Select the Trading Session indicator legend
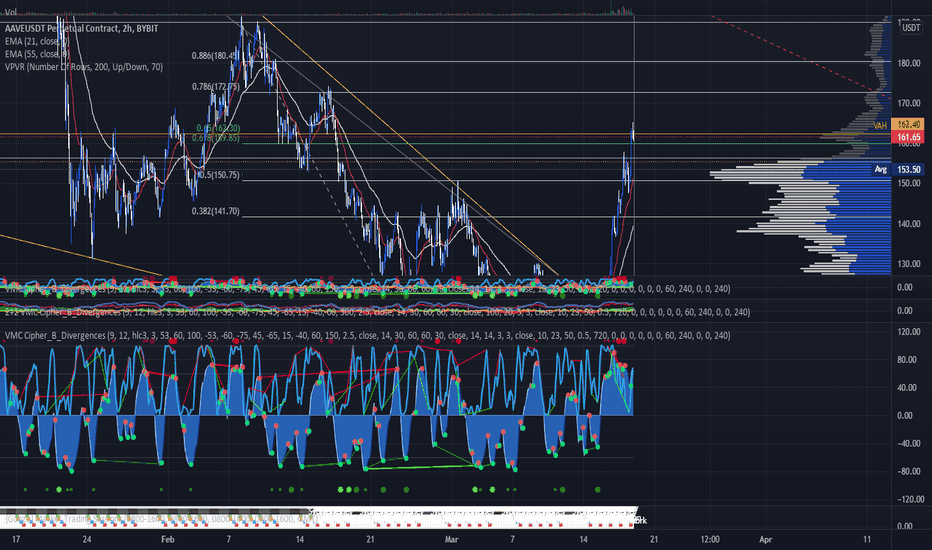 pos(162,520)
